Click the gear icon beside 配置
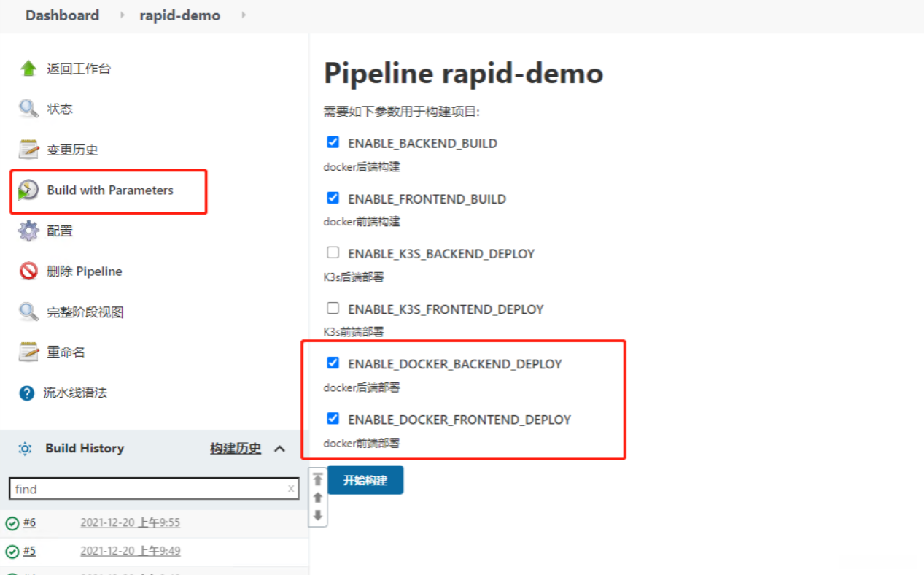The height and width of the screenshot is (575, 924). click(x=28, y=231)
